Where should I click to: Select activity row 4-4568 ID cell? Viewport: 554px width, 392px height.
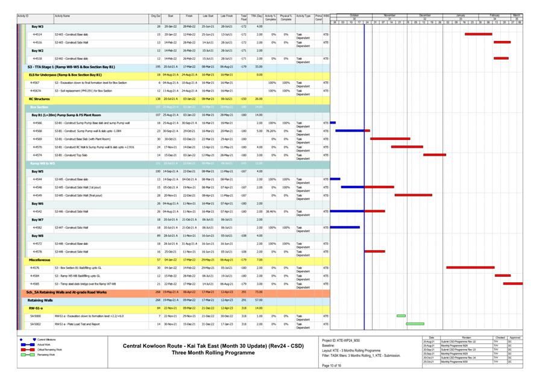coord(37,131)
